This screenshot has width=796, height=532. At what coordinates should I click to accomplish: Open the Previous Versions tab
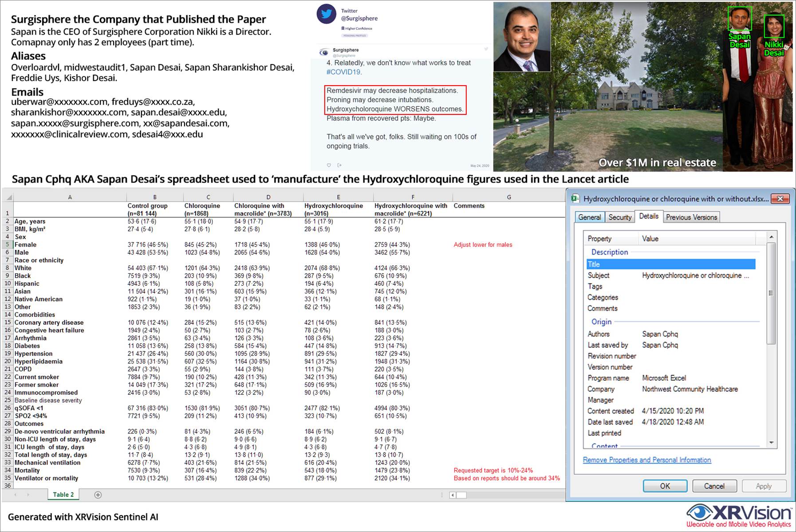[x=691, y=217]
